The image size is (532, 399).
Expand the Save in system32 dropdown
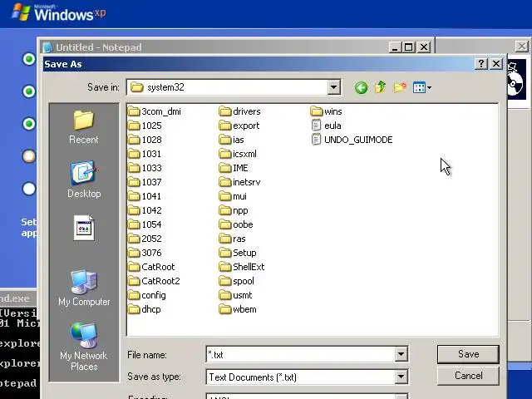[334, 87]
